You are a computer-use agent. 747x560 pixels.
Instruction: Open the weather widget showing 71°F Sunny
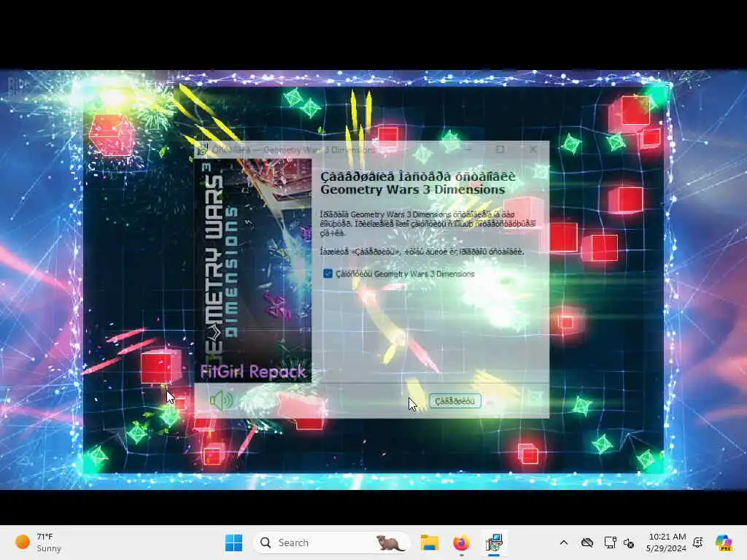(38, 542)
